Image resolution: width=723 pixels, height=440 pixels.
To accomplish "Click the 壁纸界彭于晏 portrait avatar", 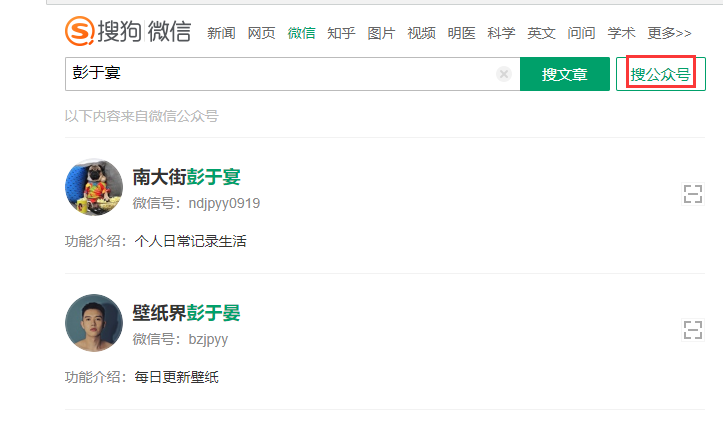I will (x=94, y=323).
